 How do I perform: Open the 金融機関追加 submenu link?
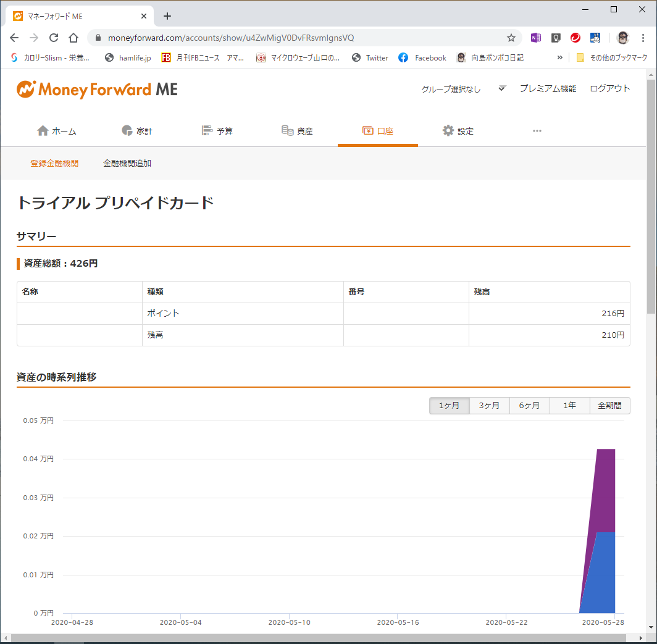click(x=127, y=164)
